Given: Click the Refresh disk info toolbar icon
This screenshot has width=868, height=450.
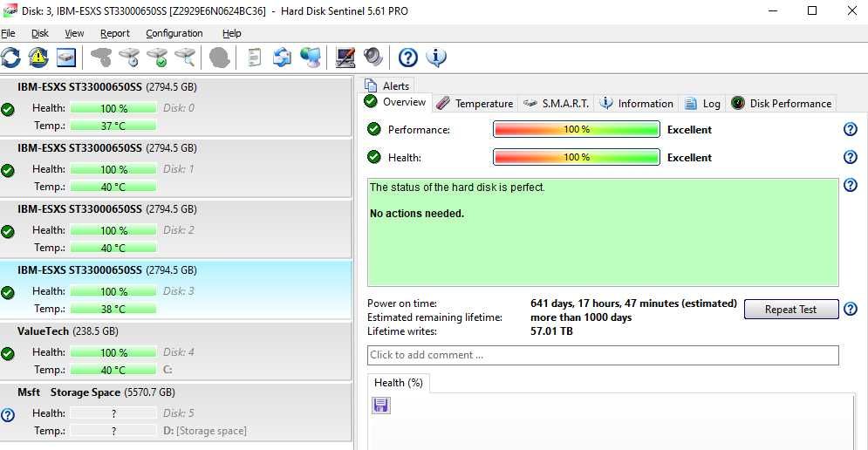Looking at the screenshot, I should pos(10,57).
